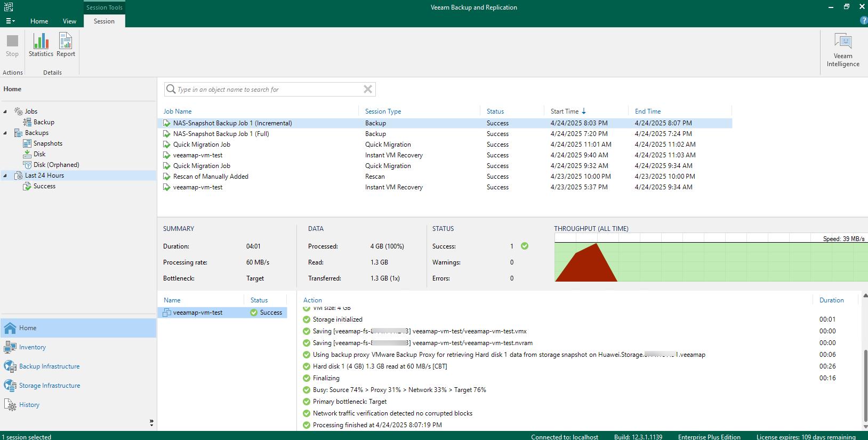Click Action column header in log
This screenshot has height=440, width=868.
coord(312,300)
